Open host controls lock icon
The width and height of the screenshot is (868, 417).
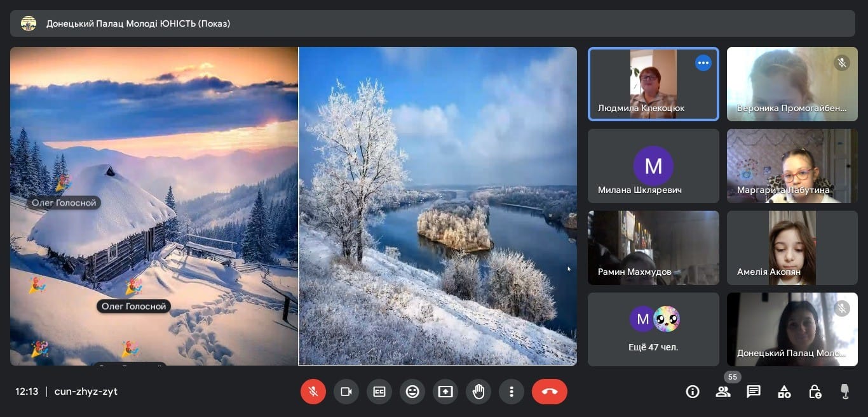tap(815, 392)
